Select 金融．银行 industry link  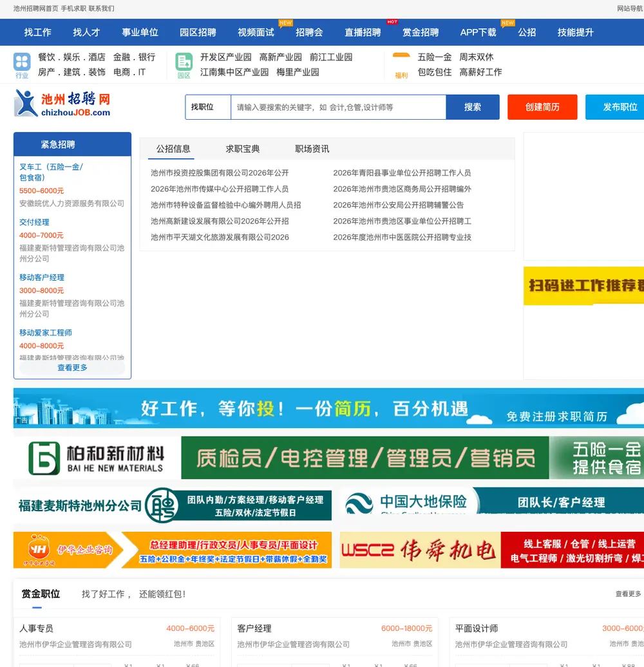(x=134, y=57)
